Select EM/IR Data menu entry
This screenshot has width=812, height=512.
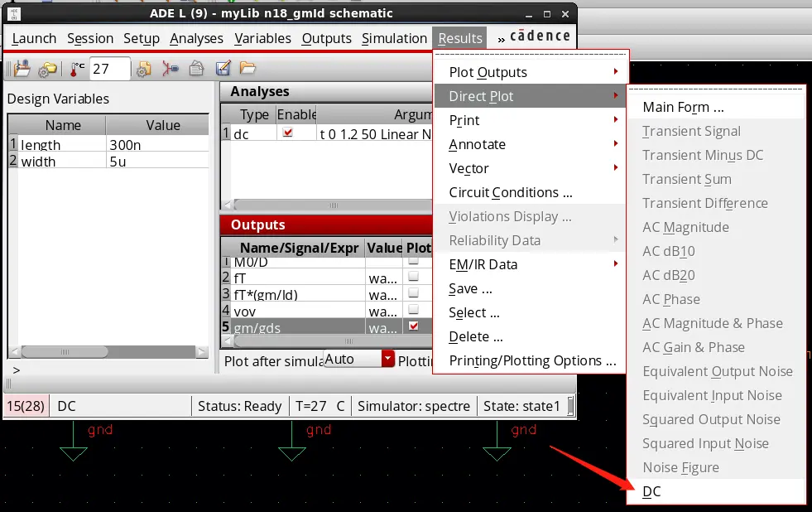click(x=529, y=264)
